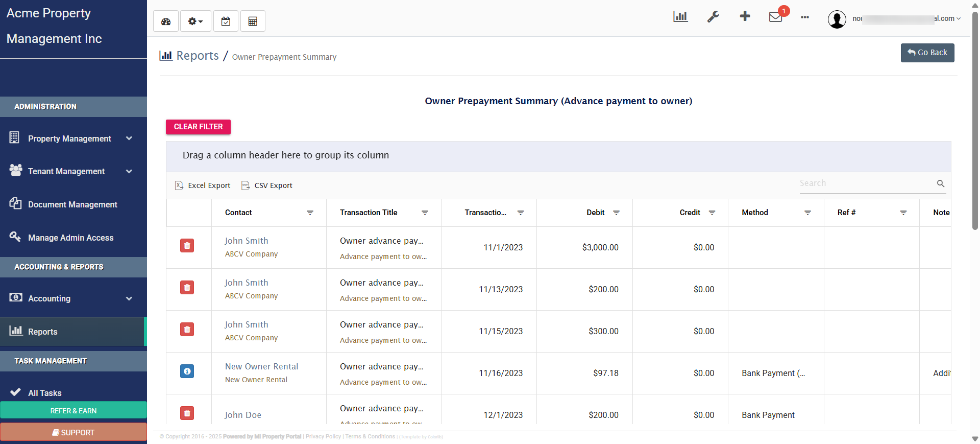Delete the 11/13/2023 John Smith transaction
980x444 pixels.
pos(187,288)
